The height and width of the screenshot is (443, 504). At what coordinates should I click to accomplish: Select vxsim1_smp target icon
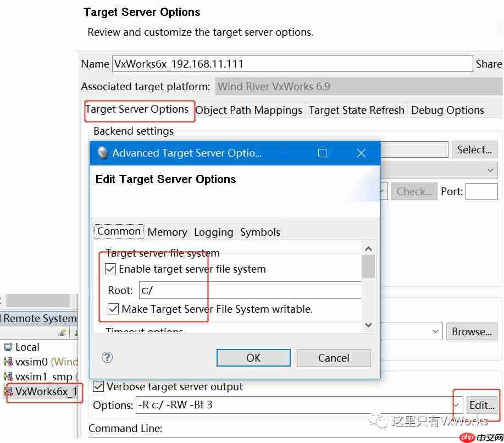[8, 376]
